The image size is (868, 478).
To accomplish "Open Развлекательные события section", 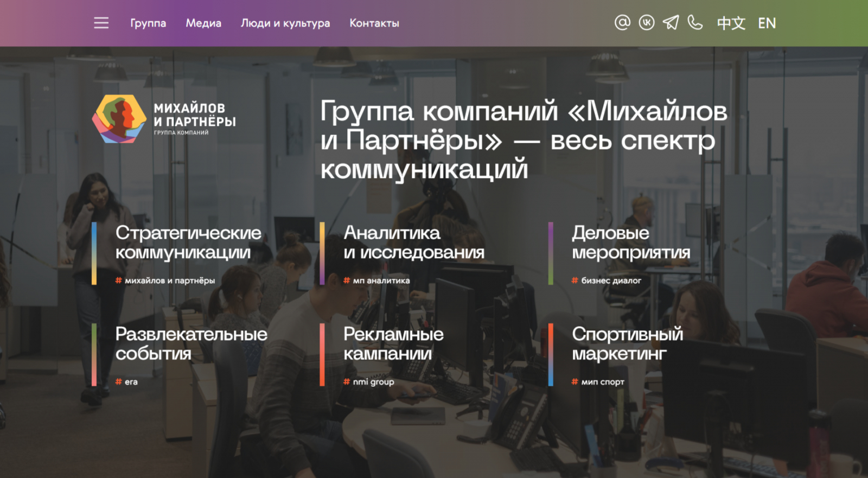I will 191,344.
